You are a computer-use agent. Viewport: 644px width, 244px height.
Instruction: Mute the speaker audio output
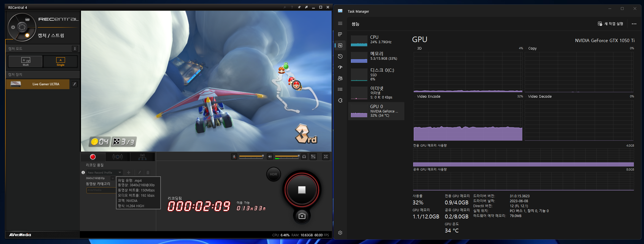click(270, 157)
